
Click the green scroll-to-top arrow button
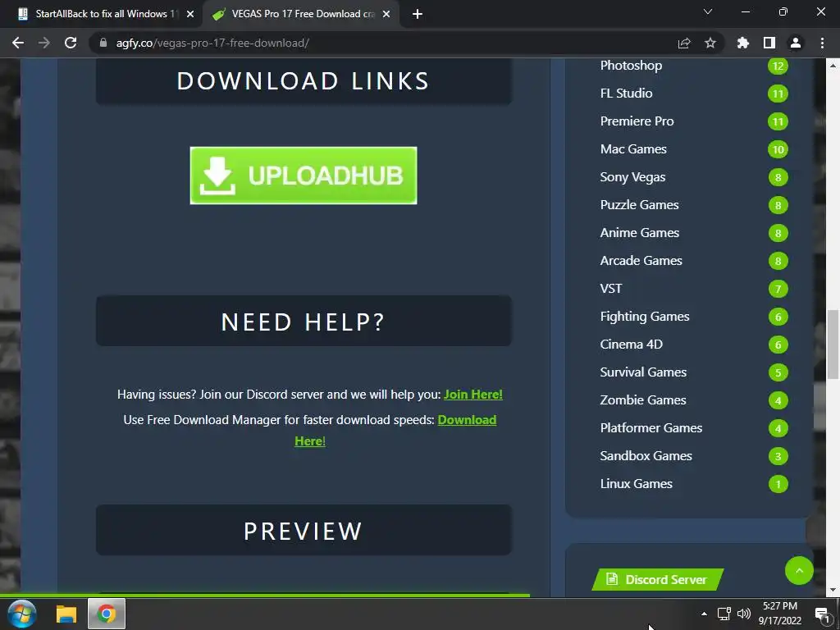tap(799, 571)
